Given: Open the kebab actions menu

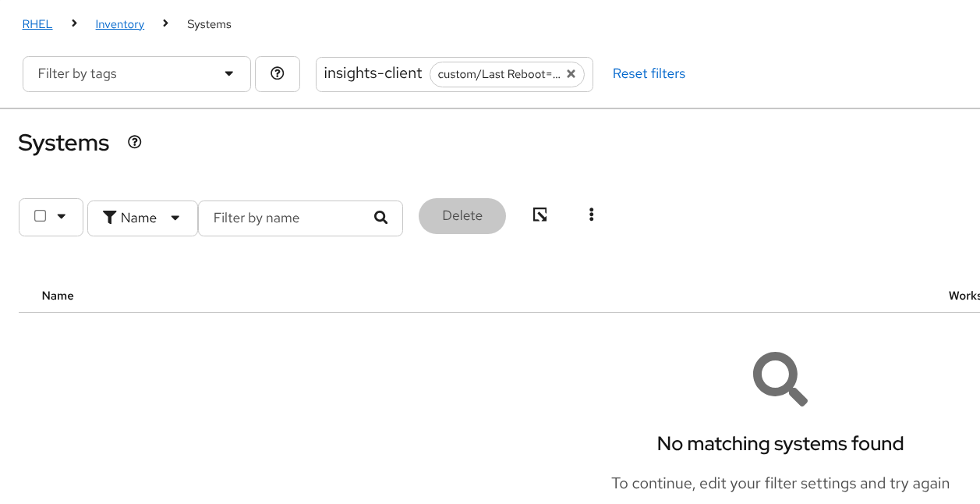Looking at the screenshot, I should tap(592, 215).
